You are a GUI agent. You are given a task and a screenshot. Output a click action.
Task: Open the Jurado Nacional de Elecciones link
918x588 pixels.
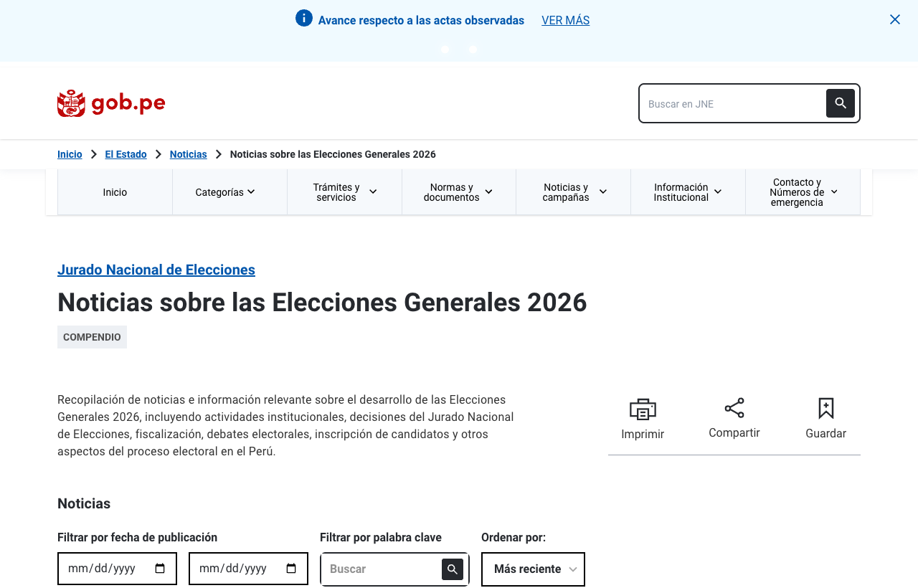[x=156, y=270]
